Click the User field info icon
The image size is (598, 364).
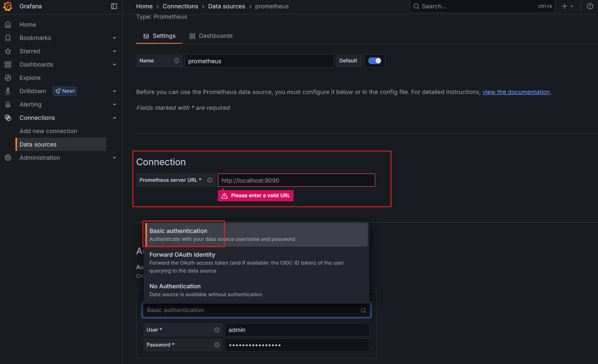217,330
